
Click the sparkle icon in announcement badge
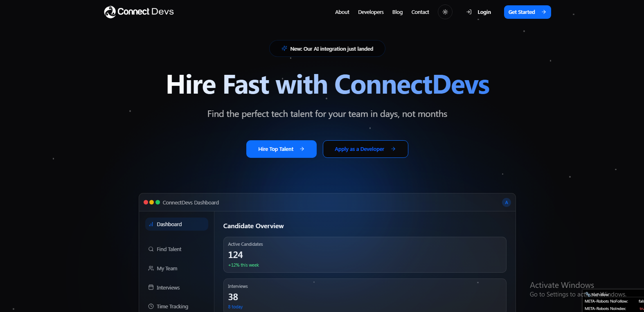coord(284,49)
